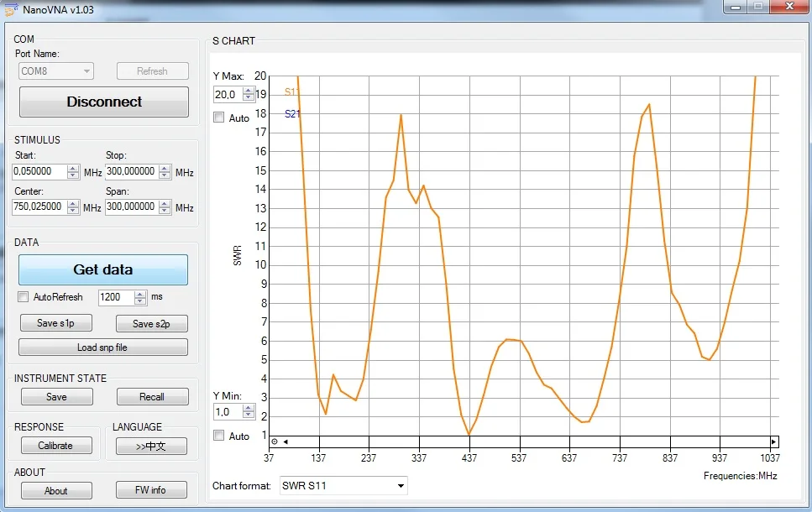Click the Load snp file button
The width and height of the screenshot is (812, 512).
(x=103, y=347)
